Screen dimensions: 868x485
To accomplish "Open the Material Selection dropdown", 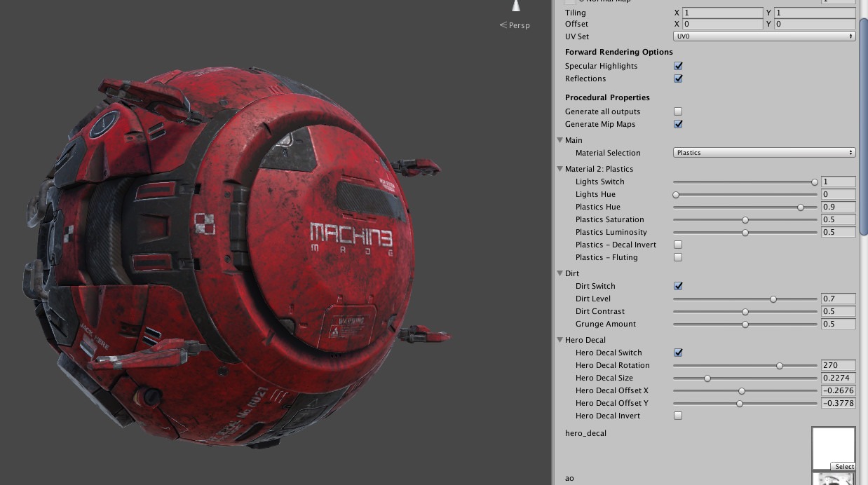I will 764,153.
